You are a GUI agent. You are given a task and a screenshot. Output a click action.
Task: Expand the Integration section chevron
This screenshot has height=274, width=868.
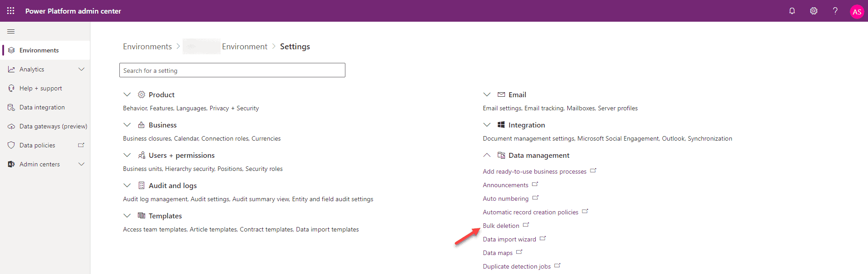coord(487,125)
